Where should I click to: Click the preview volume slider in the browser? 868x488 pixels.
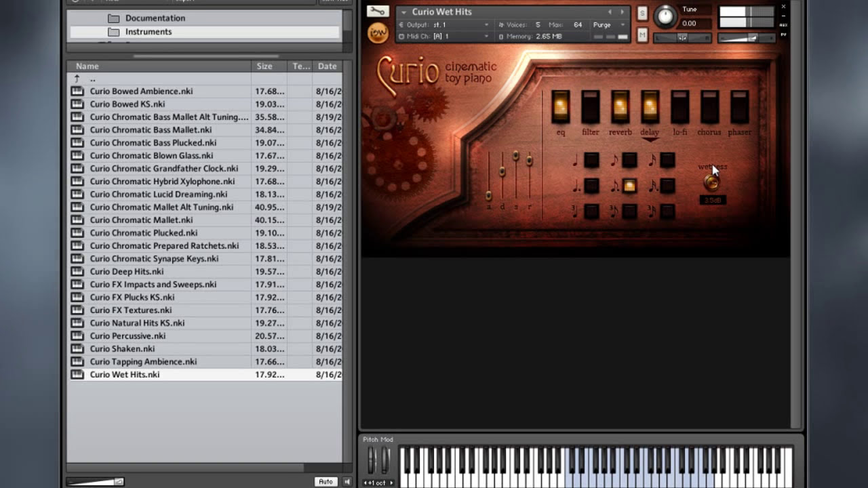95,482
